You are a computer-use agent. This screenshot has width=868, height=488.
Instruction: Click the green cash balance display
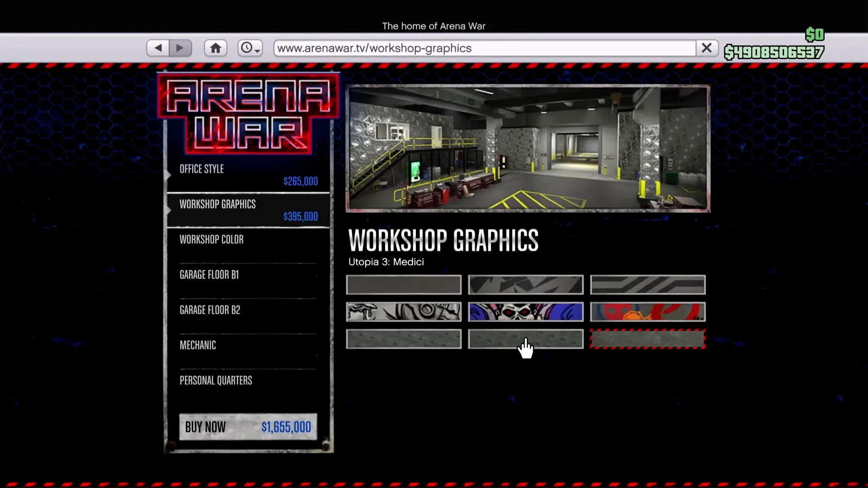774,53
